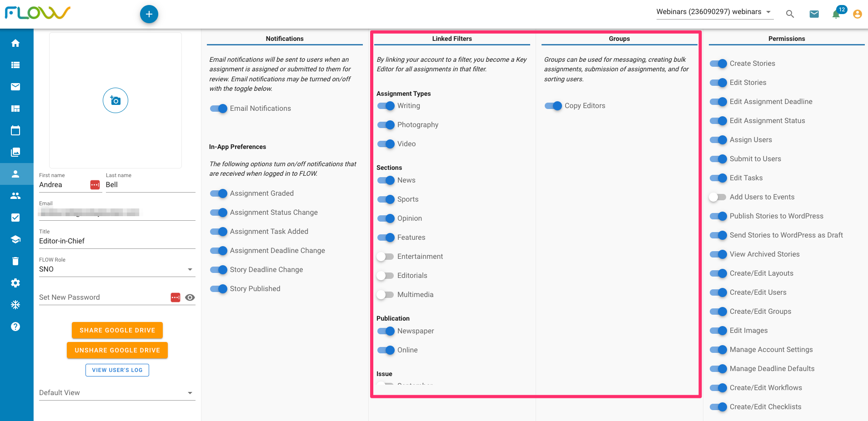Open the mail envelope icon in the header
The height and width of the screenshot is (421, 868).
[814, 14]
